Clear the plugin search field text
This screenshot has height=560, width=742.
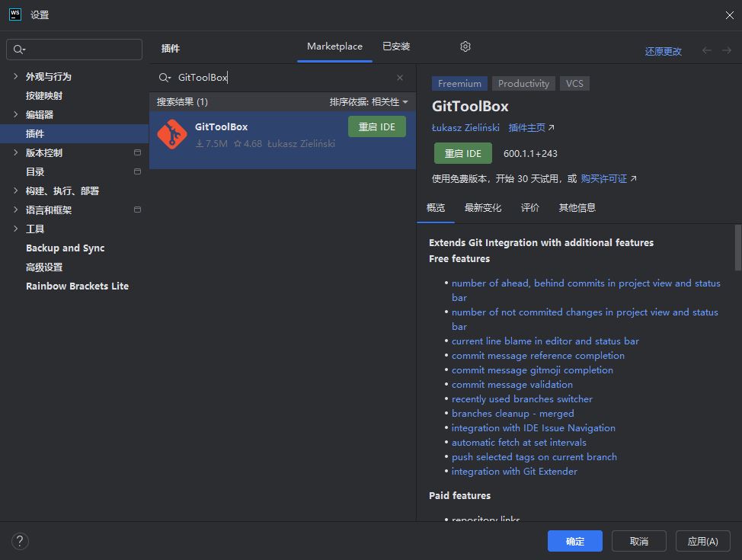click(400, 78)
